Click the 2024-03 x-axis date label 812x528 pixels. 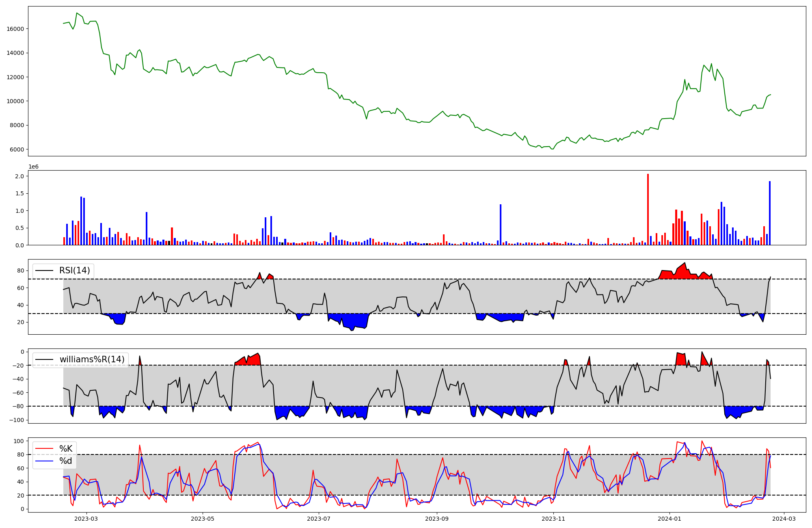(x=784, y=519)
